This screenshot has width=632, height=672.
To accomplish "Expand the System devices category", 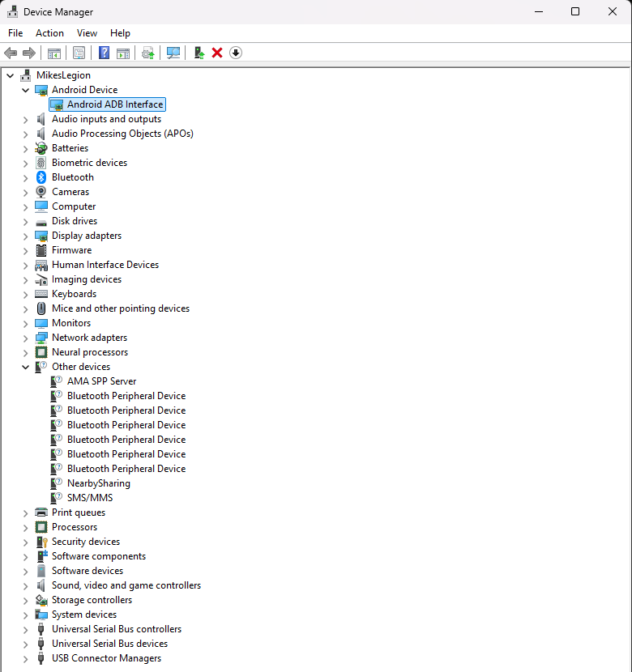I will pyautogui.click(x=26, y=615).
